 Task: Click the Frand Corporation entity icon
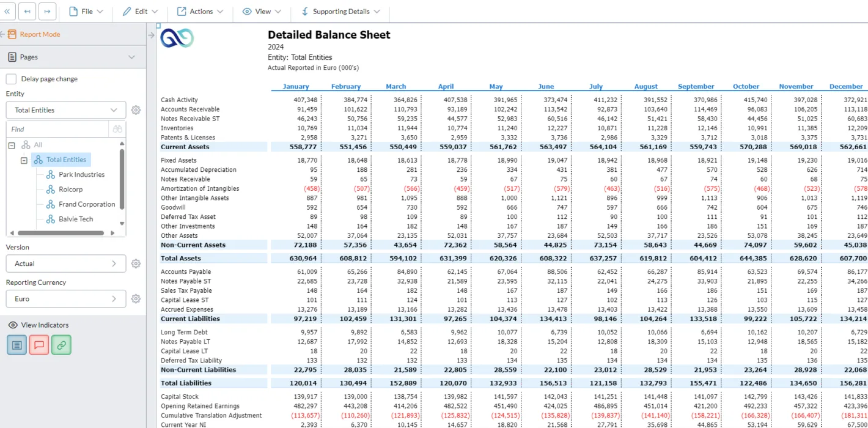click(51, 204)
